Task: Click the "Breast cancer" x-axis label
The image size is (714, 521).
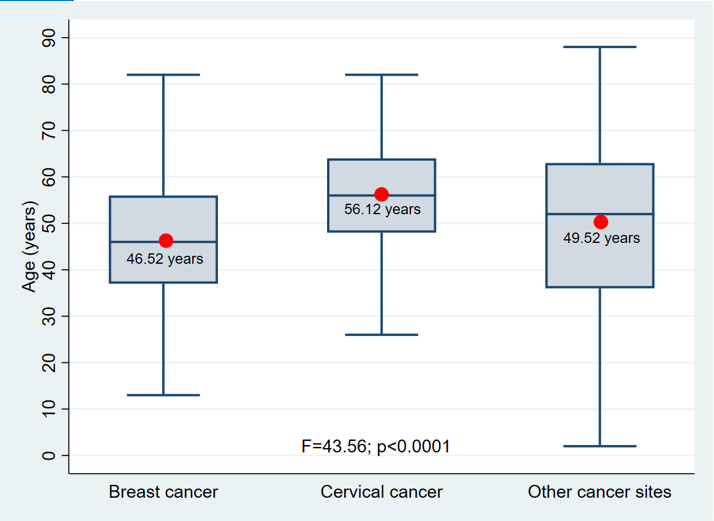Action: pos(163,492)
